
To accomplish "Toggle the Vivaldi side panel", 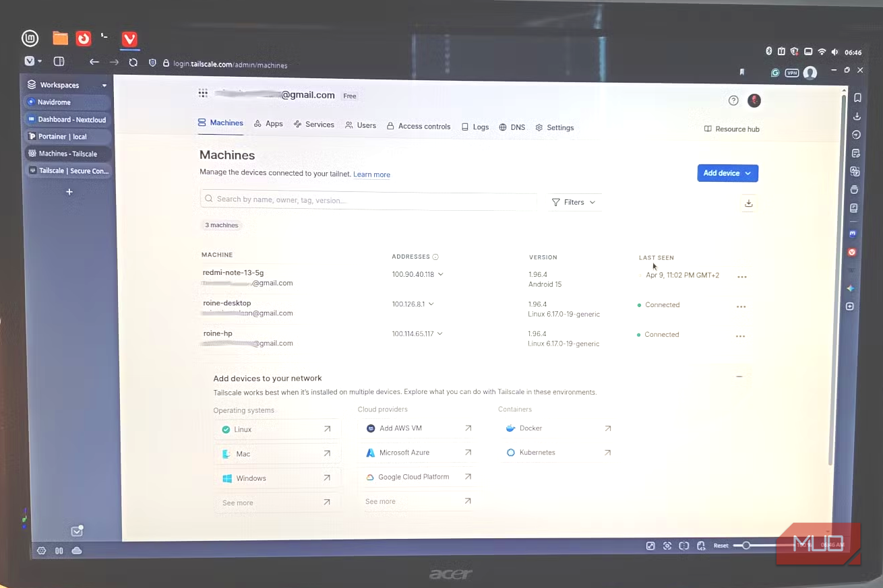I will point(59,61).
